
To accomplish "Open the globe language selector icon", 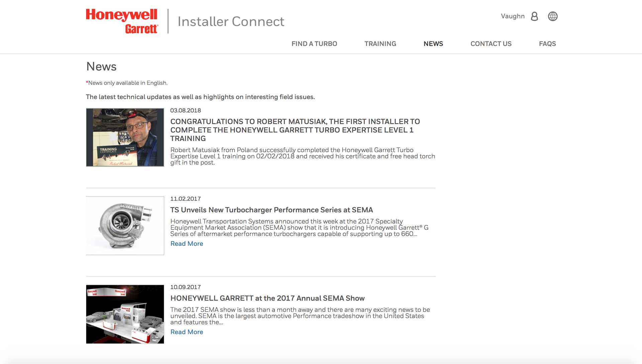I will coord(553,16).
